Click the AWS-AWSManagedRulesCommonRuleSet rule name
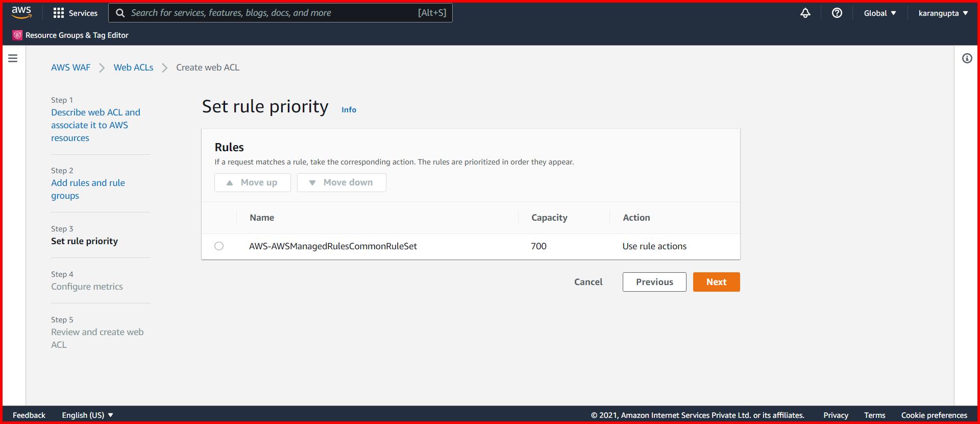 point(333,246)
